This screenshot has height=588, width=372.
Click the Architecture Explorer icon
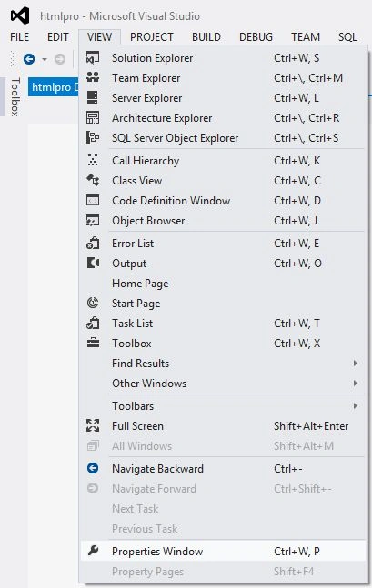[93, 118]
